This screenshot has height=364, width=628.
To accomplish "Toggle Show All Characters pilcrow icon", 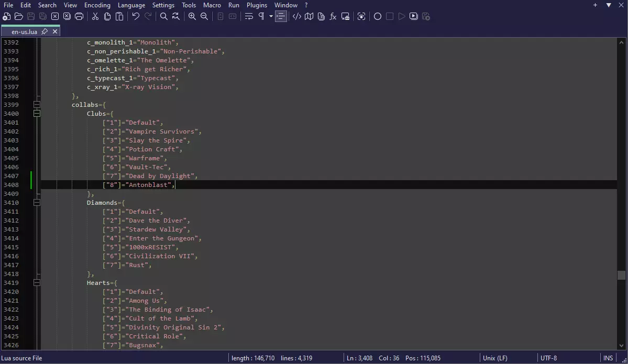I will (x=261, y=16).
